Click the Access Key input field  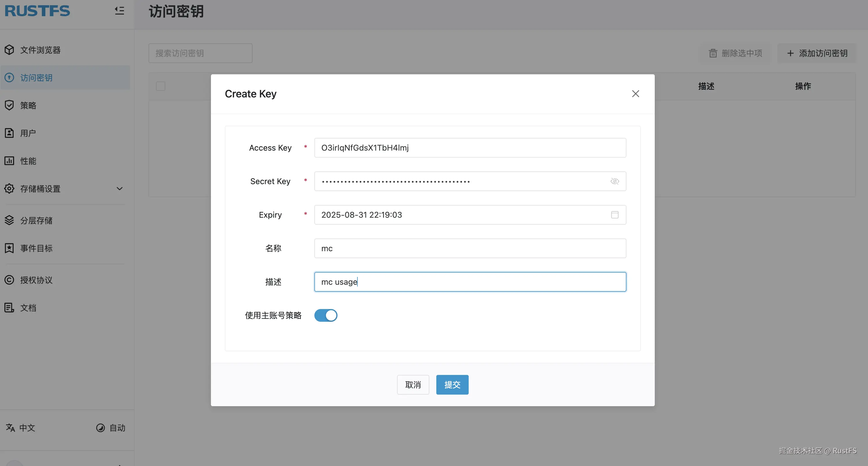click(470, 148)
